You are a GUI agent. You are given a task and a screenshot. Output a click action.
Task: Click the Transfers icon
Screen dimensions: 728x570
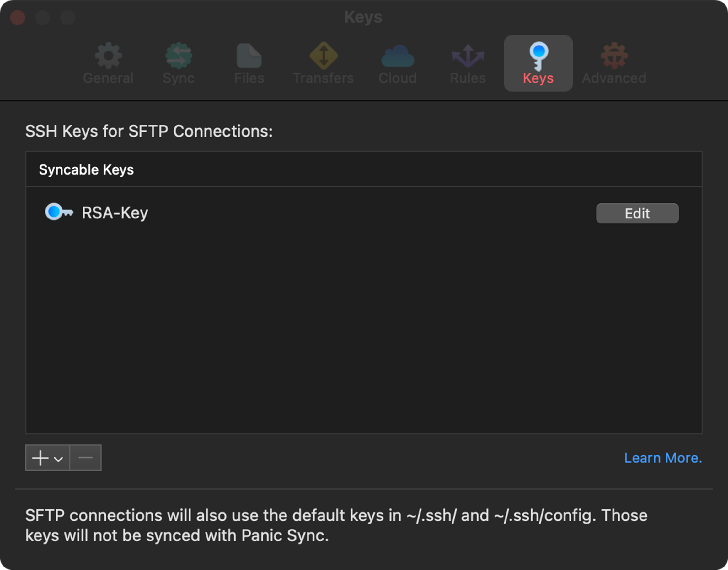pos(323,57)
